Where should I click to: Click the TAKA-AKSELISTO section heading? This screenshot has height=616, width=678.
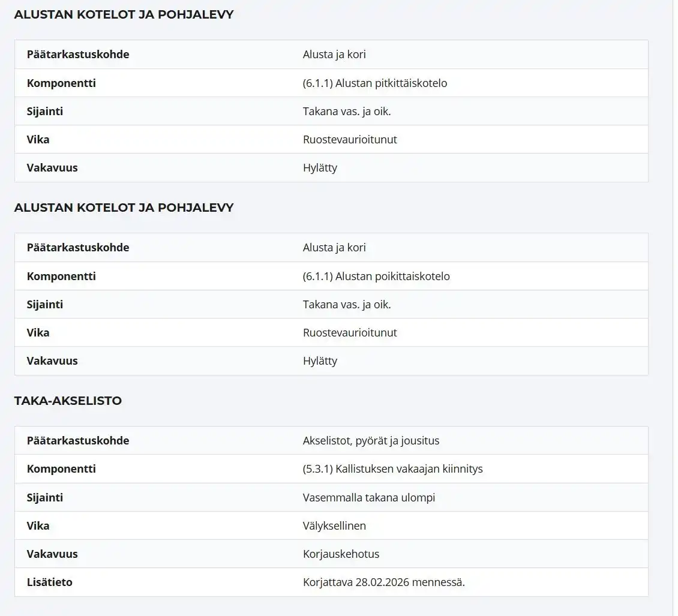click(x=68, y=401)
